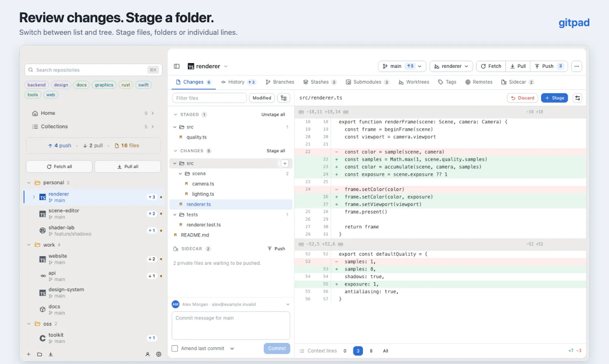
Task: Set context lines to 8
Action: coord(371,351)
